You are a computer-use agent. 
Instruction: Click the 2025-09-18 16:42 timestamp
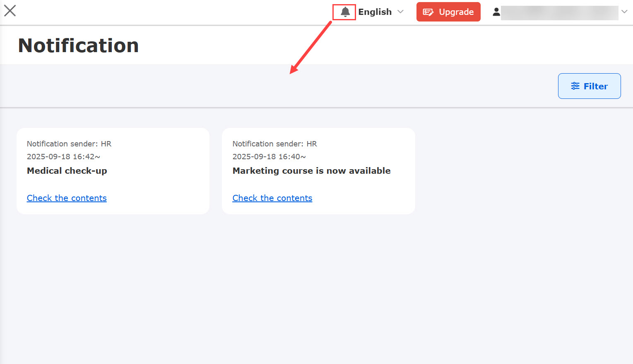tap(63, 157)
